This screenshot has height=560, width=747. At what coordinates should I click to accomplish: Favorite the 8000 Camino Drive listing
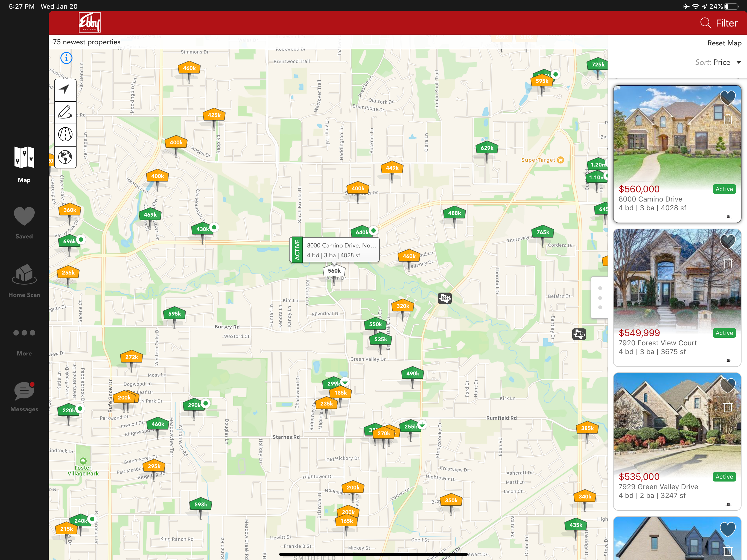(727, 98)
